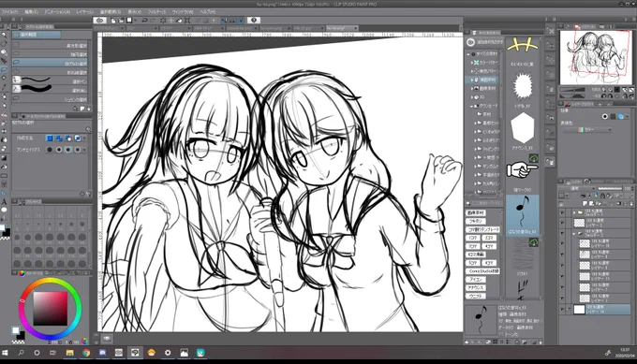637x364 pixels.
Task: Open the 編集(E) menu
Action: tap(31, 12)
